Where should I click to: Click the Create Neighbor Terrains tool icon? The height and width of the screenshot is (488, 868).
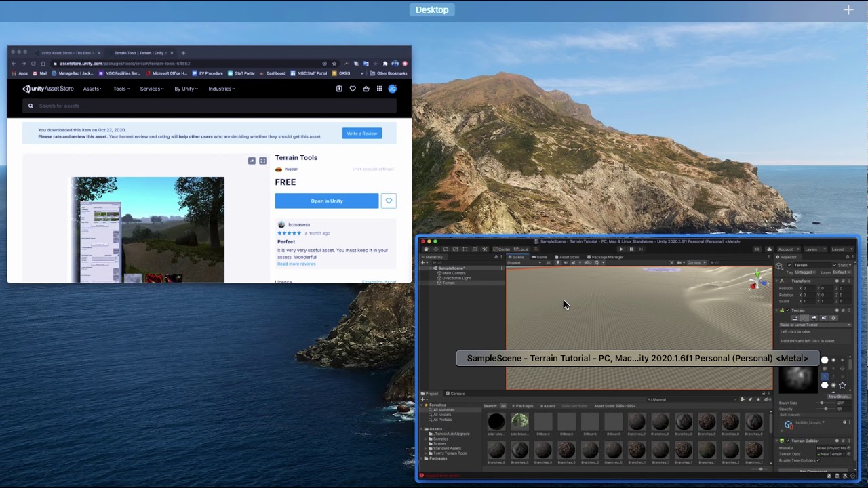795,318
